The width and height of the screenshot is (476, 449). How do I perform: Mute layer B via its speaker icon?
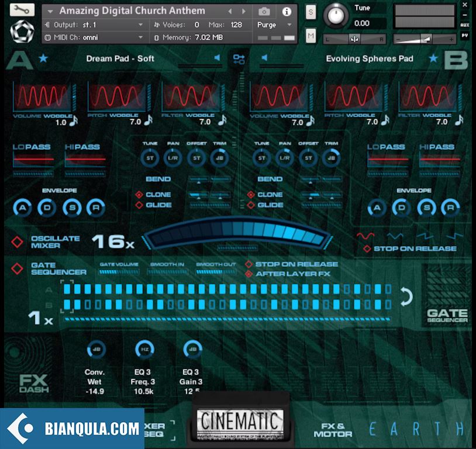[x=264, y=57]
